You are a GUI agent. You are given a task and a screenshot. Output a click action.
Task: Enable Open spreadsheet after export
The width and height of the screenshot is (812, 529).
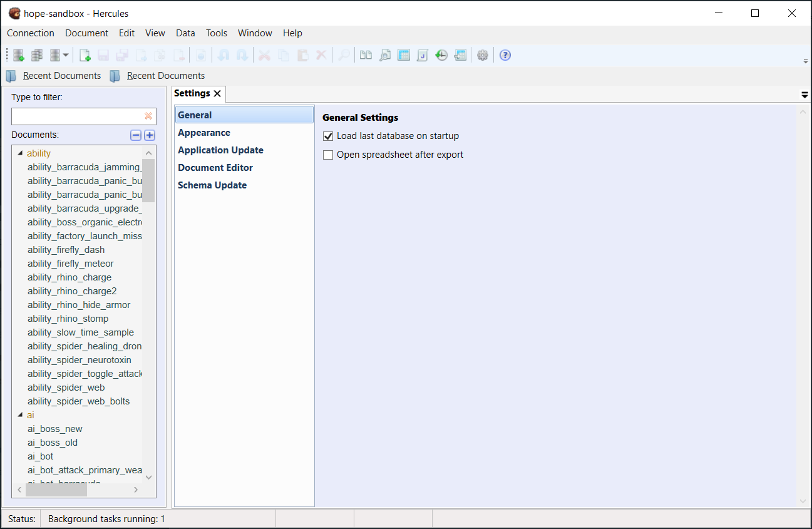[328, 155]
